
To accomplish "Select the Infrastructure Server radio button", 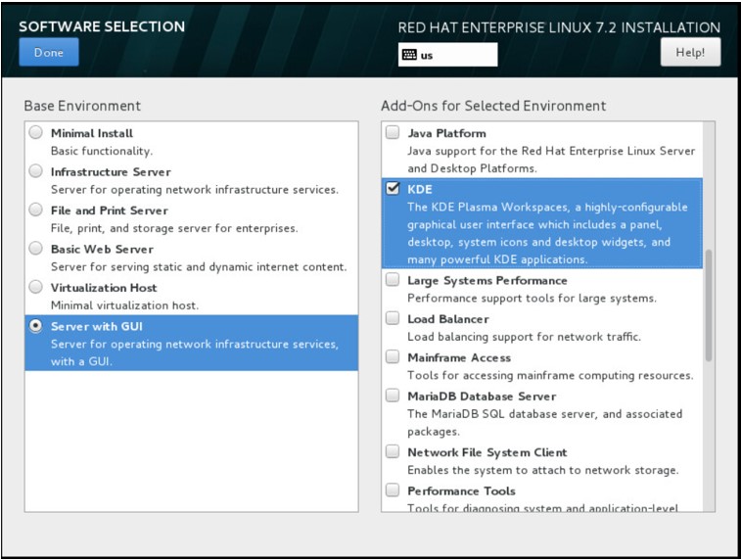I will 35,171.
